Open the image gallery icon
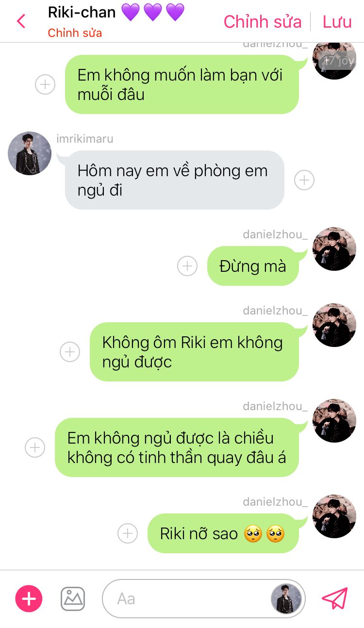364x628 pixels. click(x=73, y=598)
